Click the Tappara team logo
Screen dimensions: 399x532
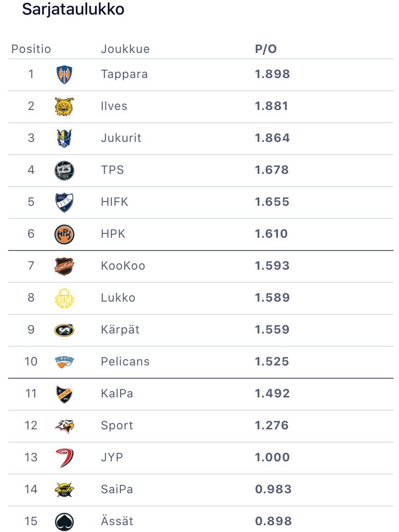click(x=64, y=75)
